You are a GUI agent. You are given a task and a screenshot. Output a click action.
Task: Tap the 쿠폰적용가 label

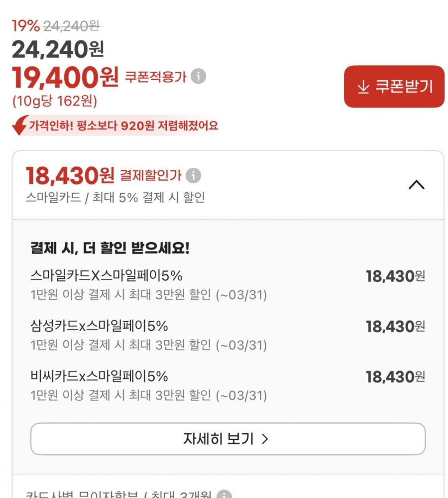(x=155, y=77)
